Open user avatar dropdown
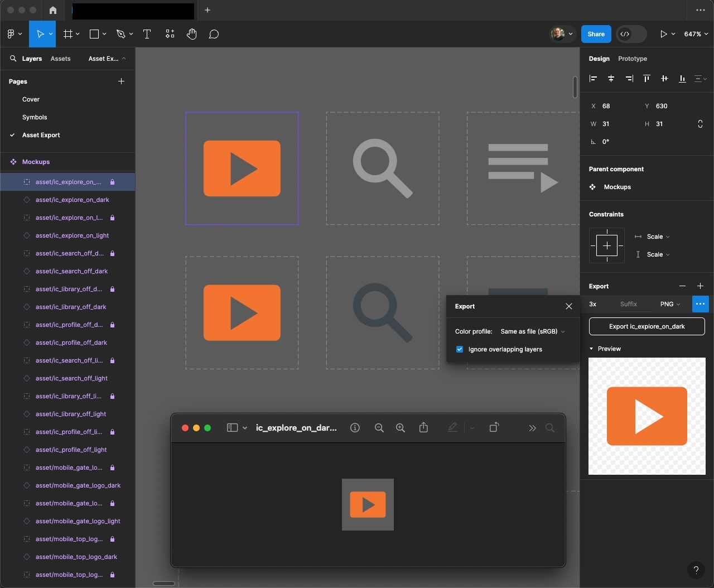Image resolution: width=714 pixels, height=588 pixels. click(562, 34)
